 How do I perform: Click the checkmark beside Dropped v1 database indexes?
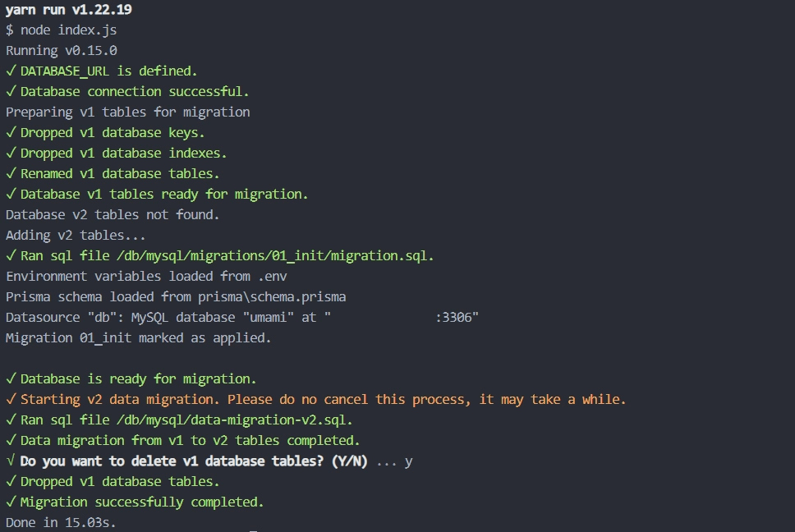pos(11,153)
